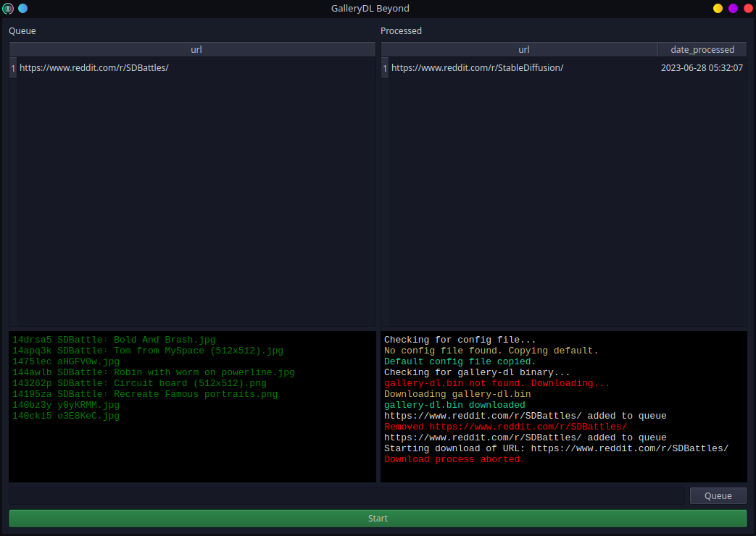This screenshot has width=756, height=536.
Task: Click log line '1475lec aHGFV0w.jpg'
Action: click(65, 361)
